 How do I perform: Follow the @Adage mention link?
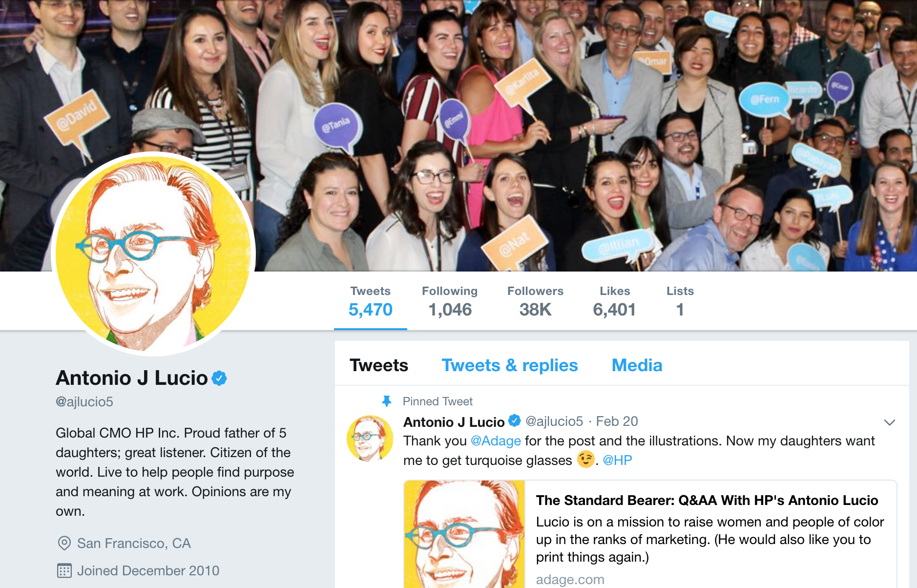click(x=496, y=441)
